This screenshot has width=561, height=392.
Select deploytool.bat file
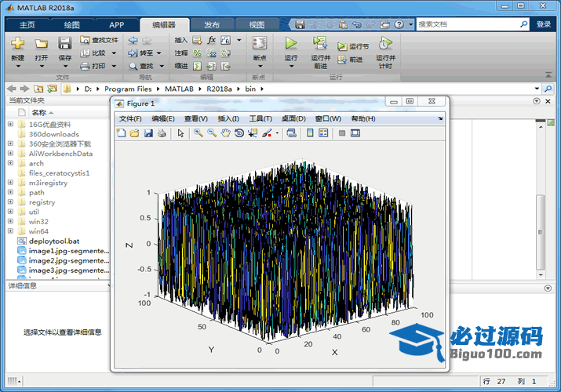[53, 241]
